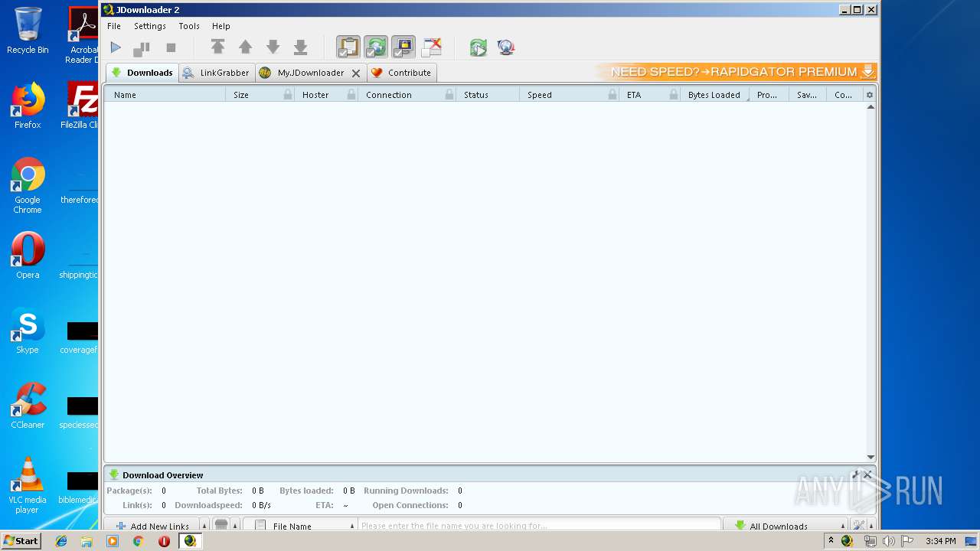Sort by the Bytes Loaded column header

(x=714, y=95)
